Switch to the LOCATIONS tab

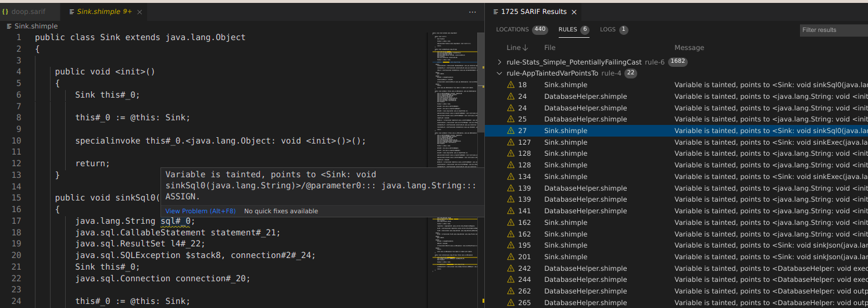(x=522, y=30)
